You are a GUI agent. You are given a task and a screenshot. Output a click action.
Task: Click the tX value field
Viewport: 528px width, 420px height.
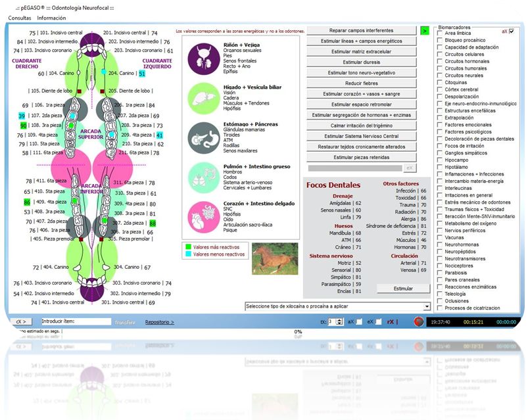(332, 321)
